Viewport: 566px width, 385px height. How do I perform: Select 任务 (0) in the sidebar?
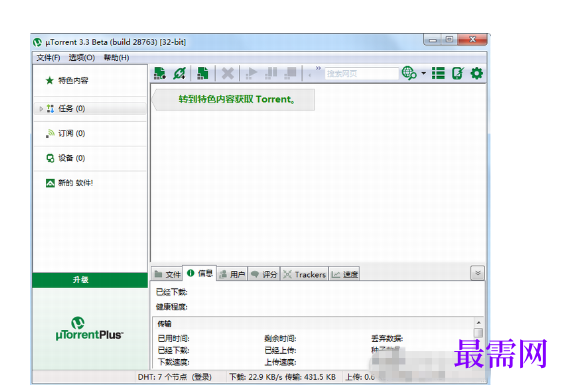(x=90, y=109)
